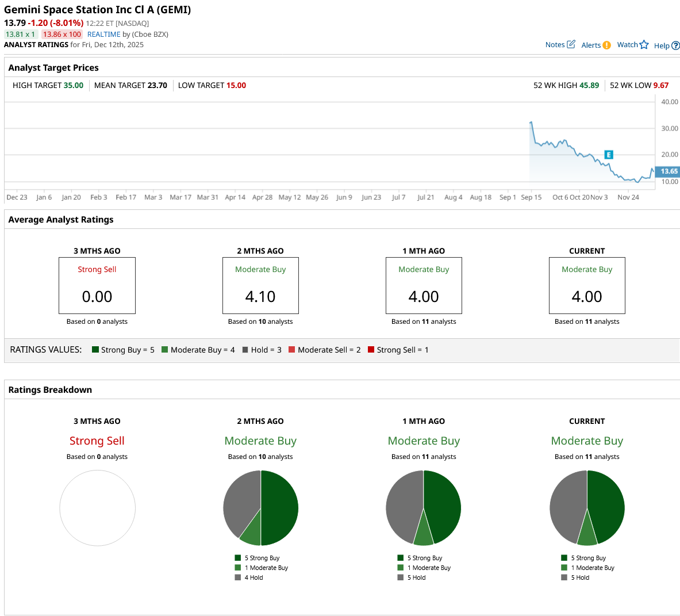The image size is (680, 616).
Task: Click the REALTIME link
Action: pyautogui.click(x=103, y=35)
